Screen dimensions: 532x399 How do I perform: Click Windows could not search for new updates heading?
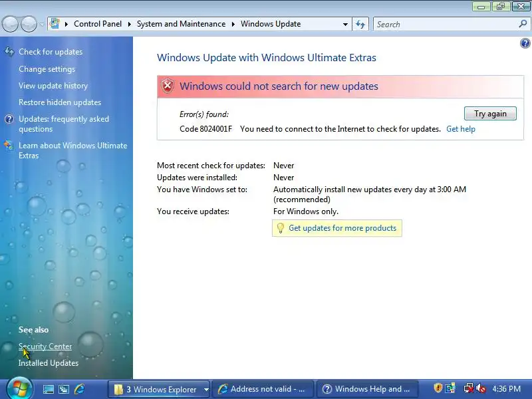tap(279, 86)
